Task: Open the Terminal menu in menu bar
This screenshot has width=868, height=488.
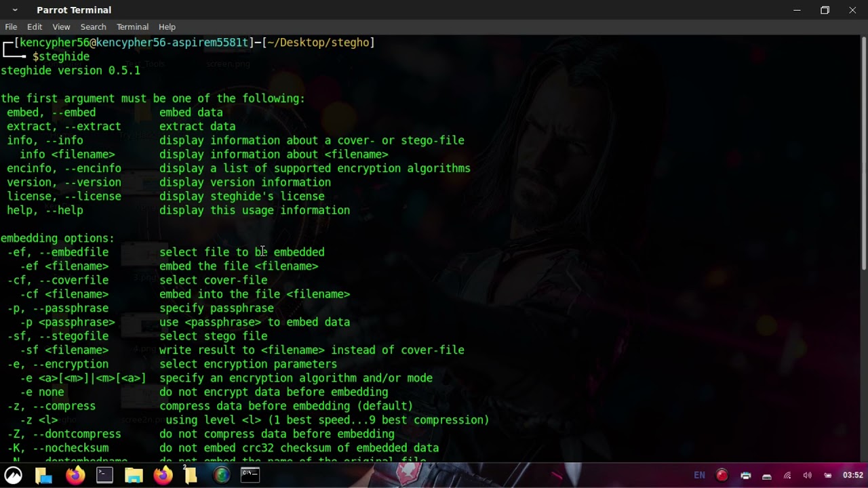Action: 132,27
